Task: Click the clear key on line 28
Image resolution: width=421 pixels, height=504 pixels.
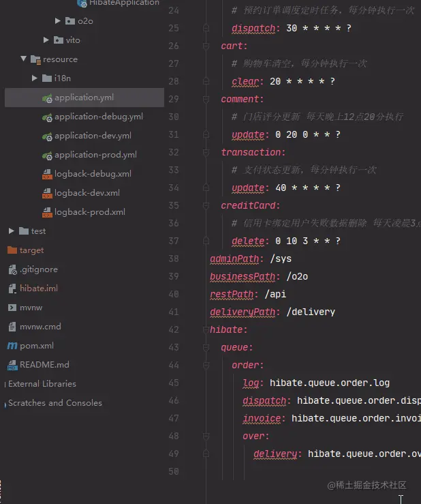Action: coord(245,81)
